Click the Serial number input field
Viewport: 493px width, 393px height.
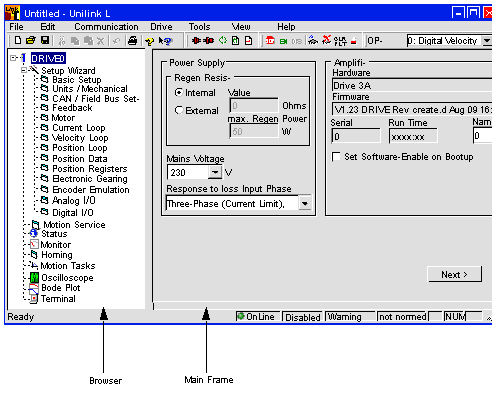[x=356, y=136]
